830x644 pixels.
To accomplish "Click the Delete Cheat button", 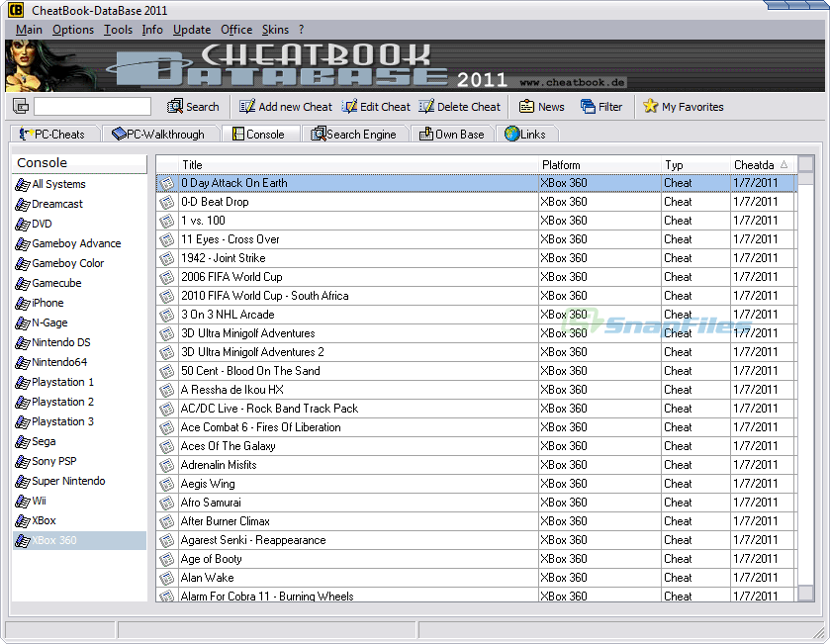I will 459,107.
